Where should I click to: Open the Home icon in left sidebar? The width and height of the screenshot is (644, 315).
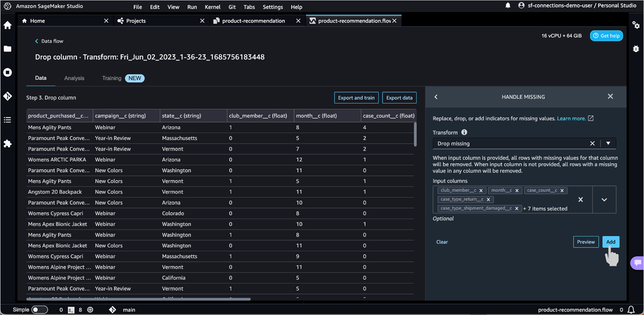pyautogui.click(x=8, y=25)
